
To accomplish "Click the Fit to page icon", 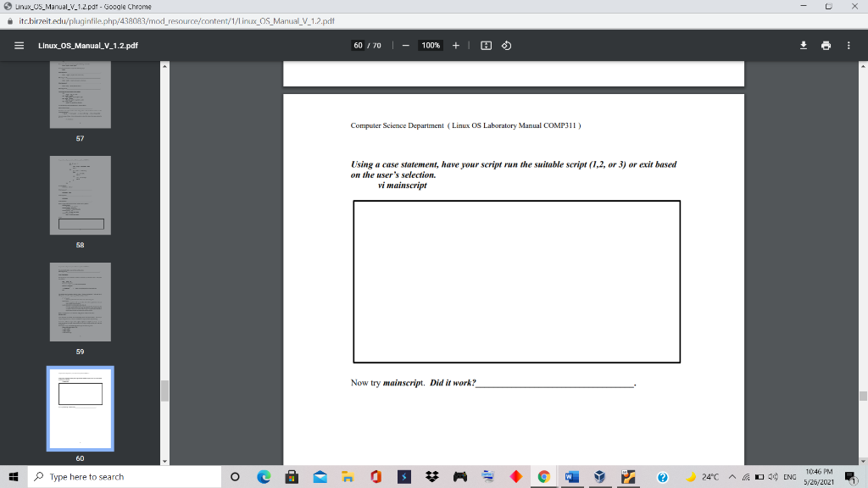I will [x=486, y=46].
